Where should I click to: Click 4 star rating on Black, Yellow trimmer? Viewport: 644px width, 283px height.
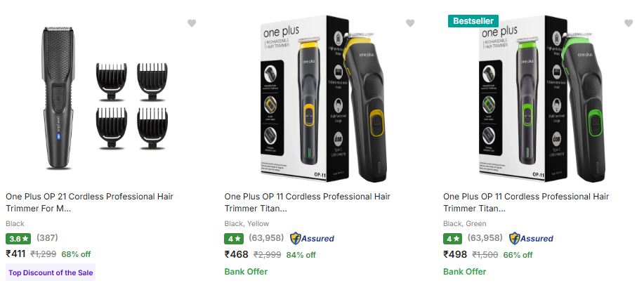(x=234, y=239)
